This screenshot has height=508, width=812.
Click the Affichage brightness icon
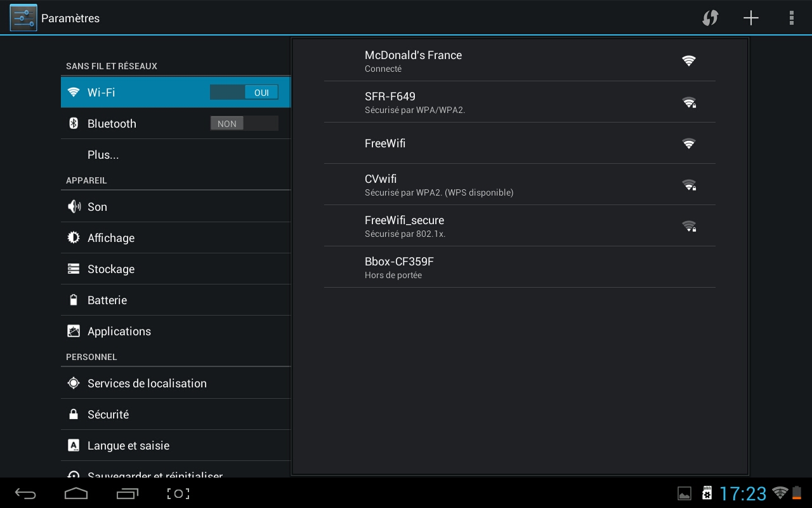point(74,237)
